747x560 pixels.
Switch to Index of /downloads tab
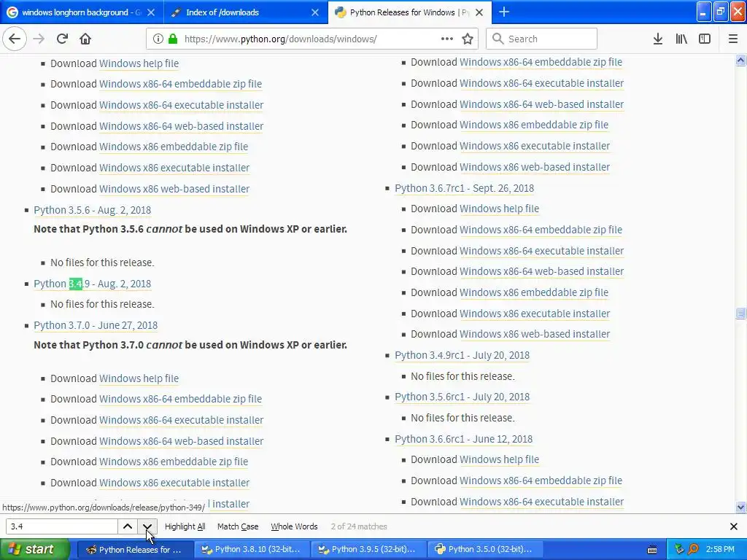[246, 12]
